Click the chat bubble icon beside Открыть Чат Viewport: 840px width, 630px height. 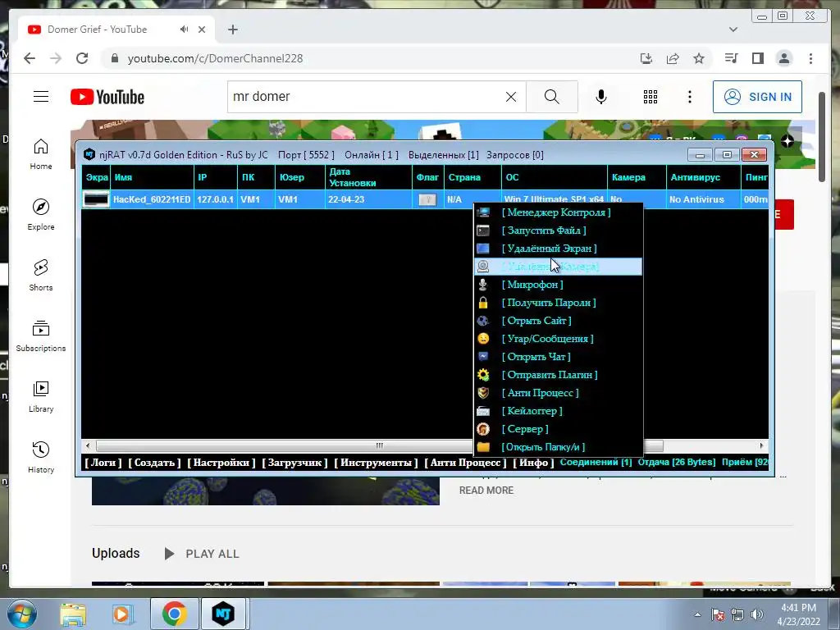click(x=483, y=356)
